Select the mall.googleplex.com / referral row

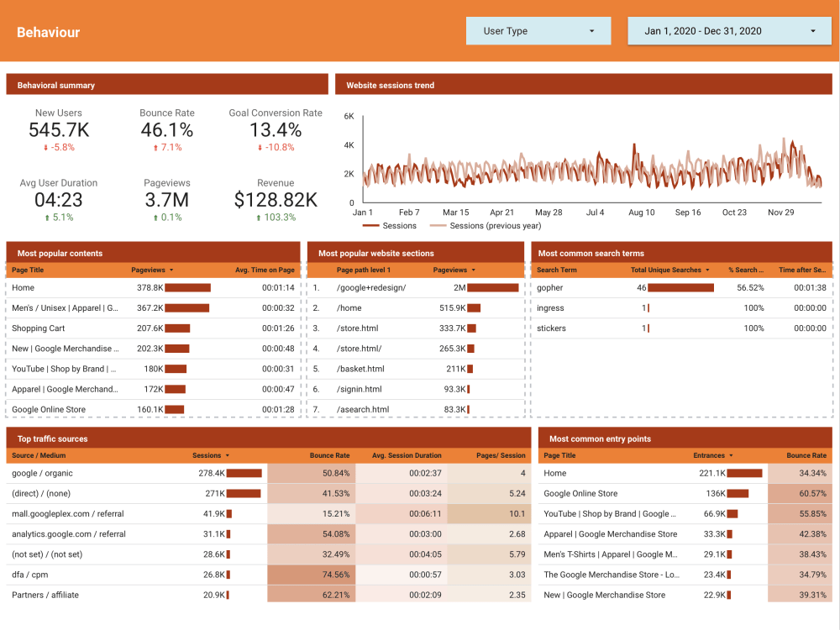point(269,514)
